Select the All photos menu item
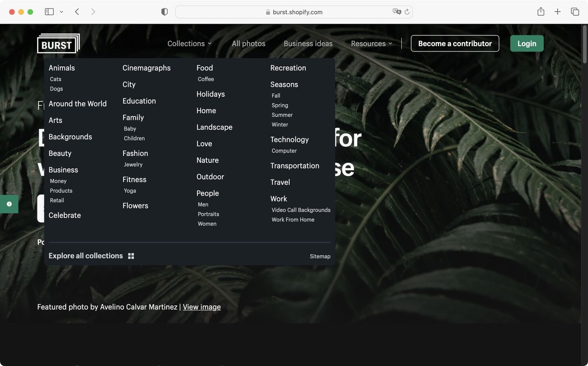 [x=248, y=44]
